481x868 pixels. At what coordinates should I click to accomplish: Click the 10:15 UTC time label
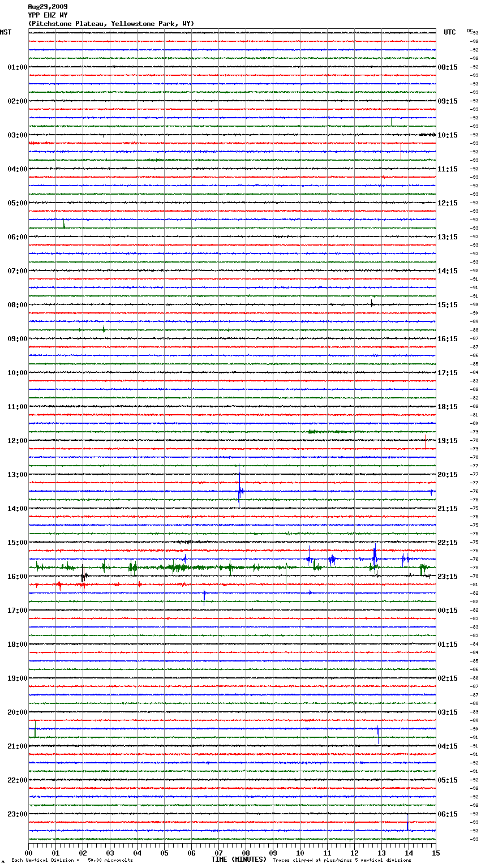pos(448,135)
